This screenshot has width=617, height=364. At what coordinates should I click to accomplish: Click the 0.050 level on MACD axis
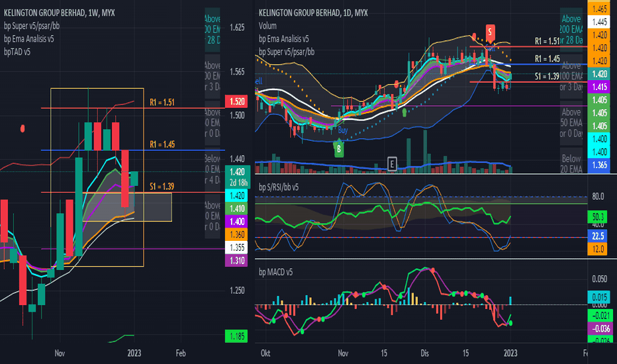tap(599, 279)
